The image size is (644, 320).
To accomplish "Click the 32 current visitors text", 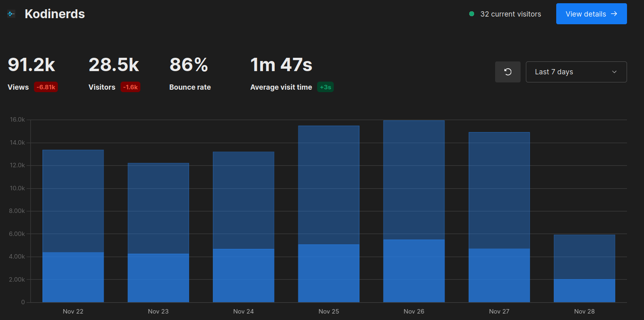I will [511, 14].
